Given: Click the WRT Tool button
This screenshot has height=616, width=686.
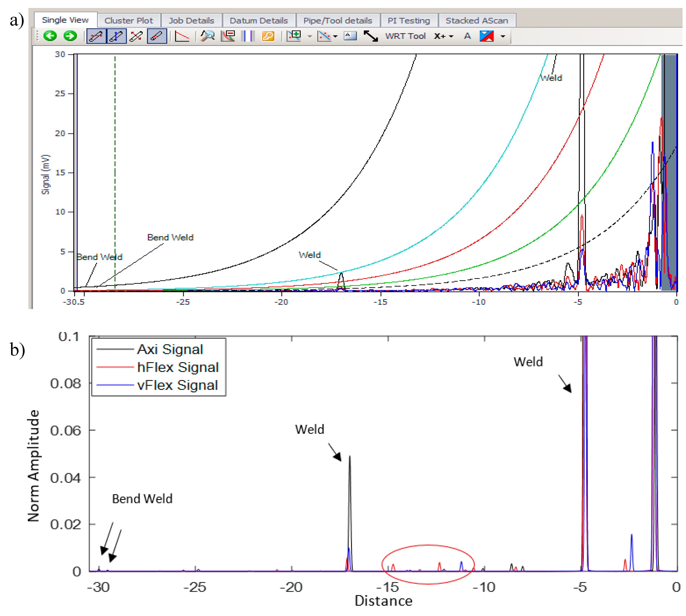Looking at the screenshot, I should [405, 36].
